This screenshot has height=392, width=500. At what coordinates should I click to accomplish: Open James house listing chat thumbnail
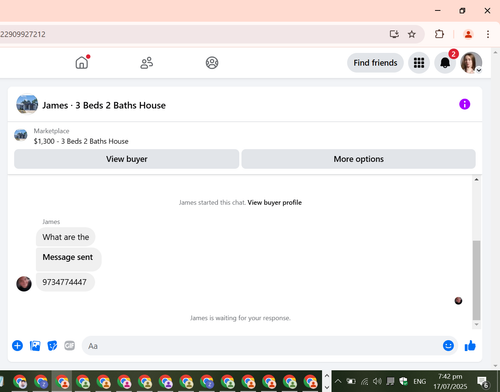(x=27, y=104)
